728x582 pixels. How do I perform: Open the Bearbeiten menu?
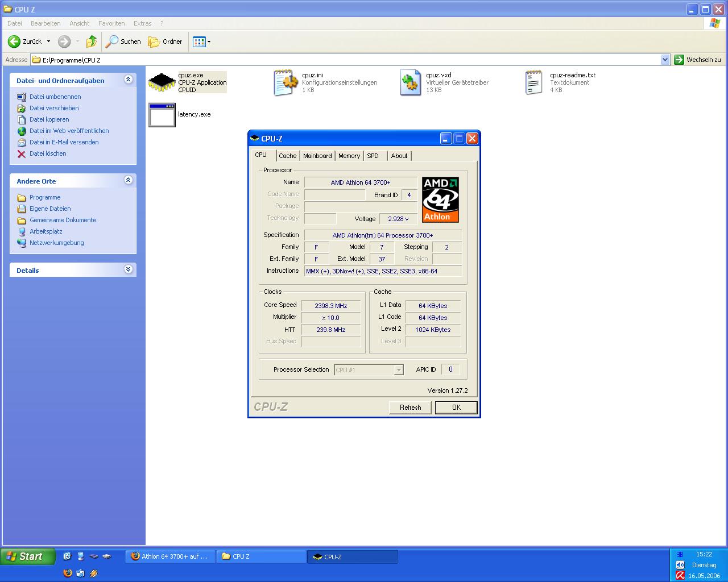(45, 23)
